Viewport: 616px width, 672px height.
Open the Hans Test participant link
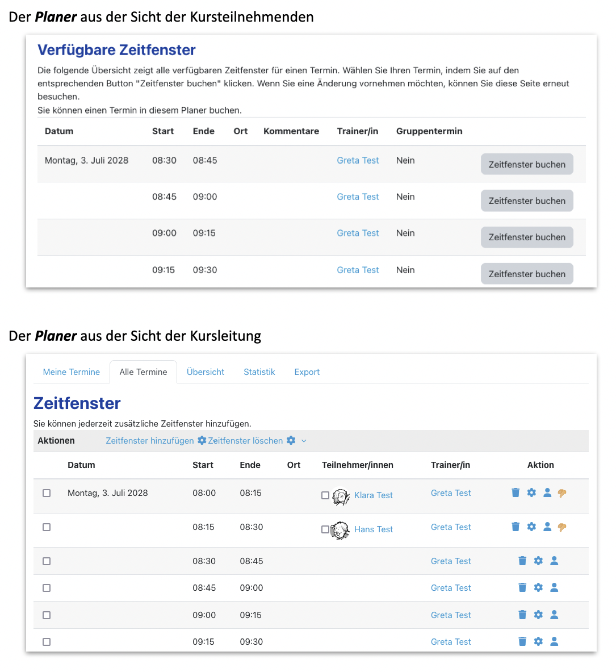pos(373,529)
